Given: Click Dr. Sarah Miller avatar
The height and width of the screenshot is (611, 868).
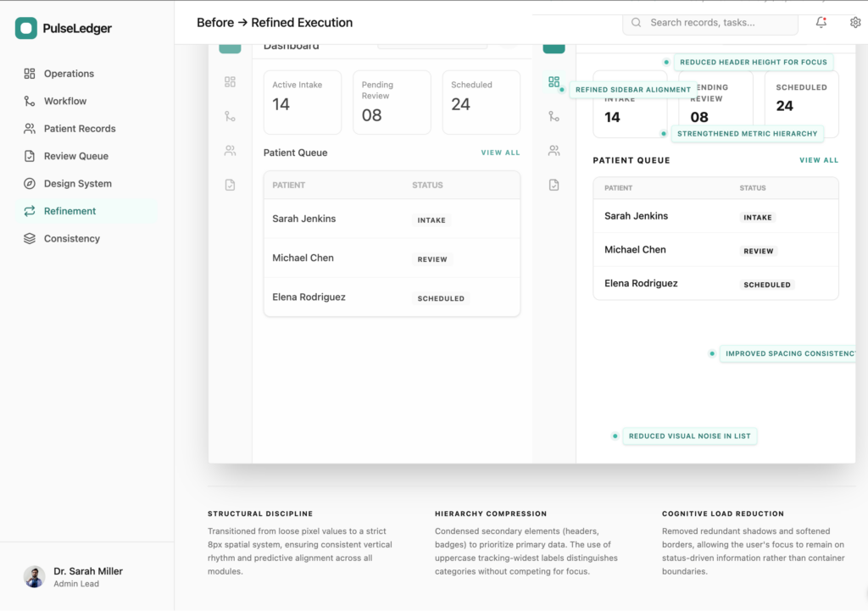Looking at the screenshot, I should [34, 577].
